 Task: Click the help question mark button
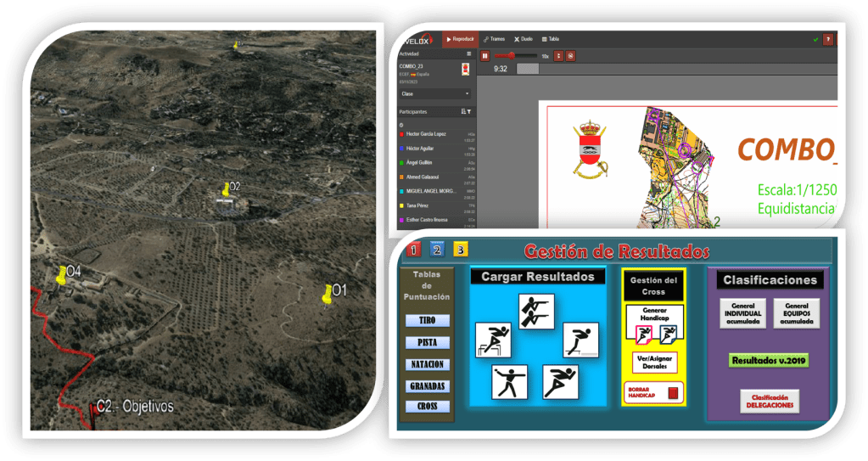tap(828, 39)
